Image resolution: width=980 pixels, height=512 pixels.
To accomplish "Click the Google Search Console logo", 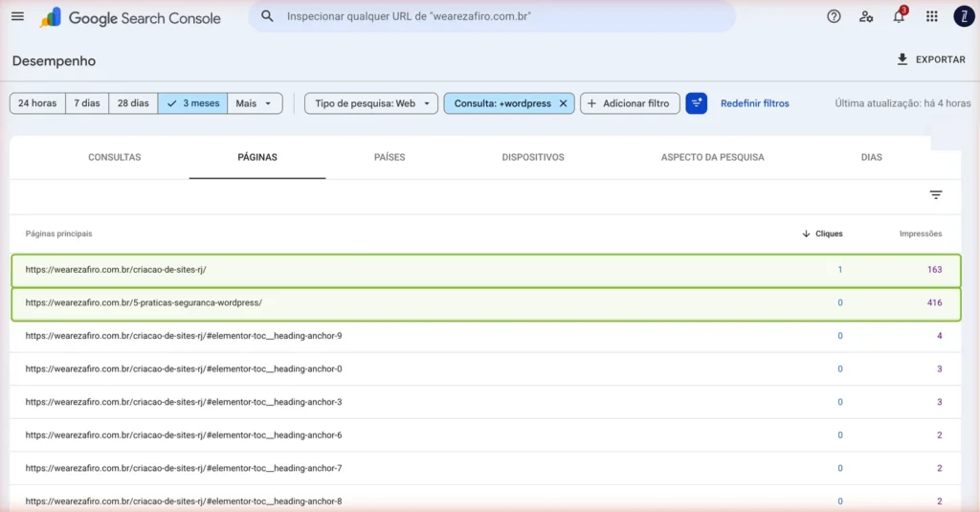I will 130,17.
